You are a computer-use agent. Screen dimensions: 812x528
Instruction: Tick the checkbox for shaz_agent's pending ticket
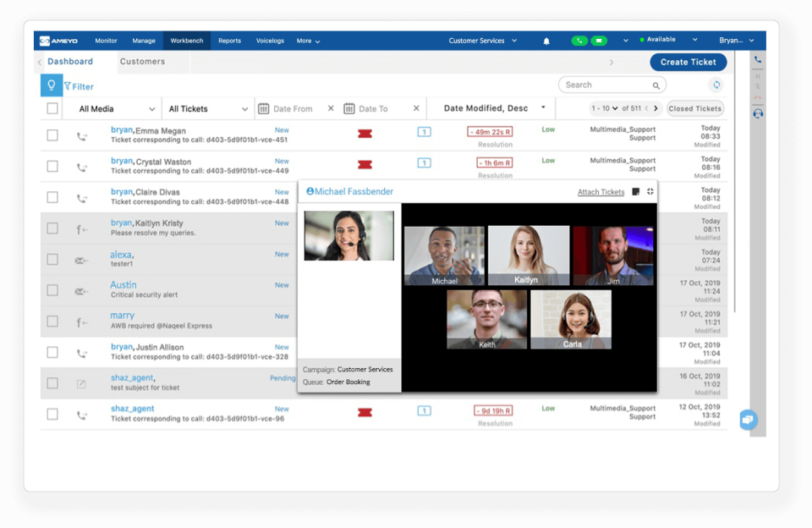coord(52,382)
